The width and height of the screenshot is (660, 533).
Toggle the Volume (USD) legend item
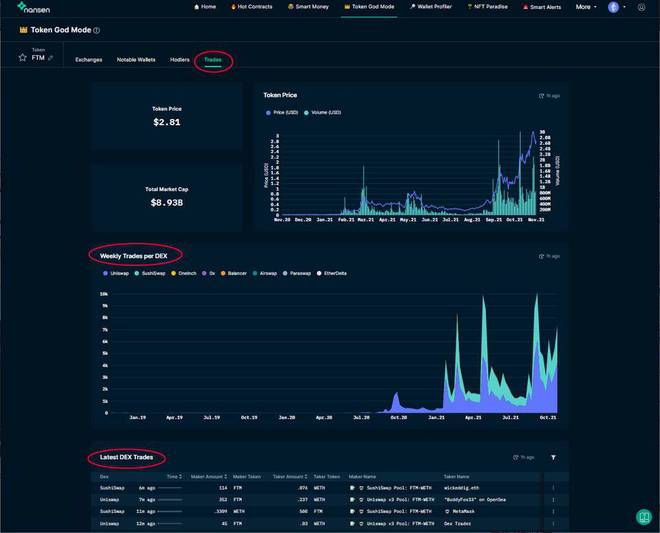pos(322,112)
